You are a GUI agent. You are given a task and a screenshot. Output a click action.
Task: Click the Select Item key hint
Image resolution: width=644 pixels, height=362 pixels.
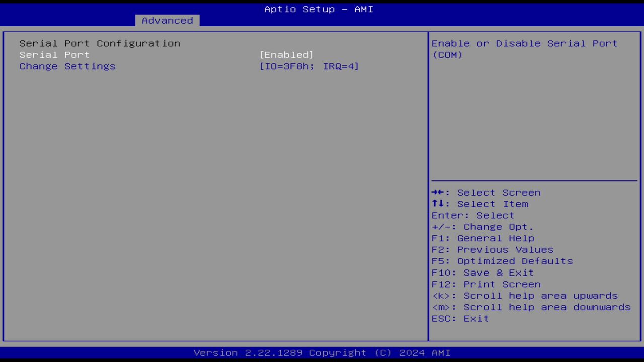pos(480,204)
